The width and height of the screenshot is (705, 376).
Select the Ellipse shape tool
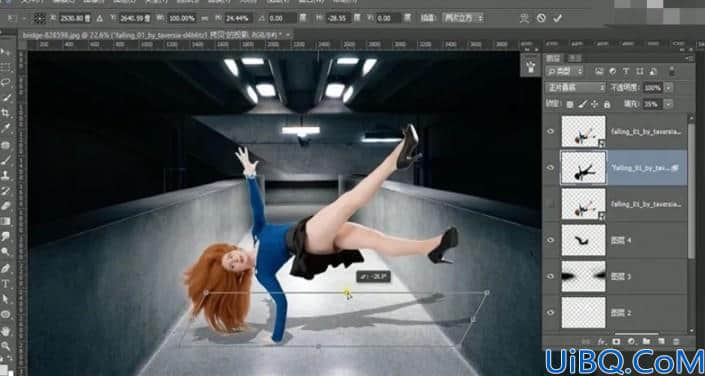pos(6,314)
